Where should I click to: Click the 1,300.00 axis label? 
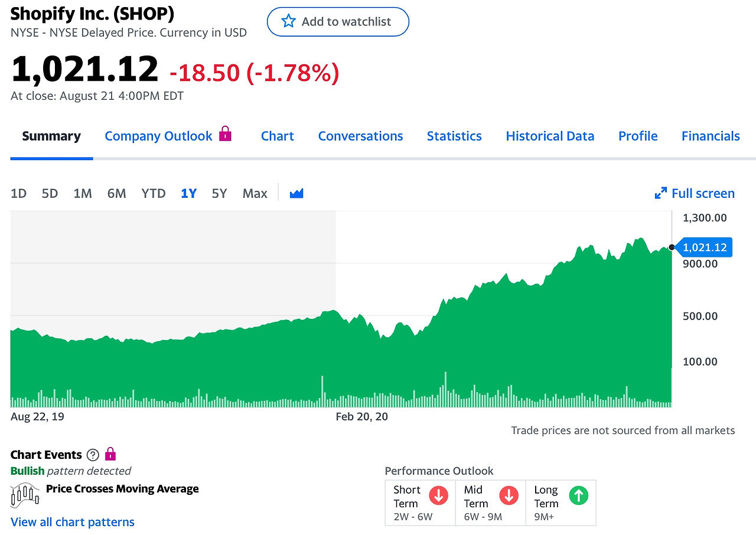tap(705, 218)
